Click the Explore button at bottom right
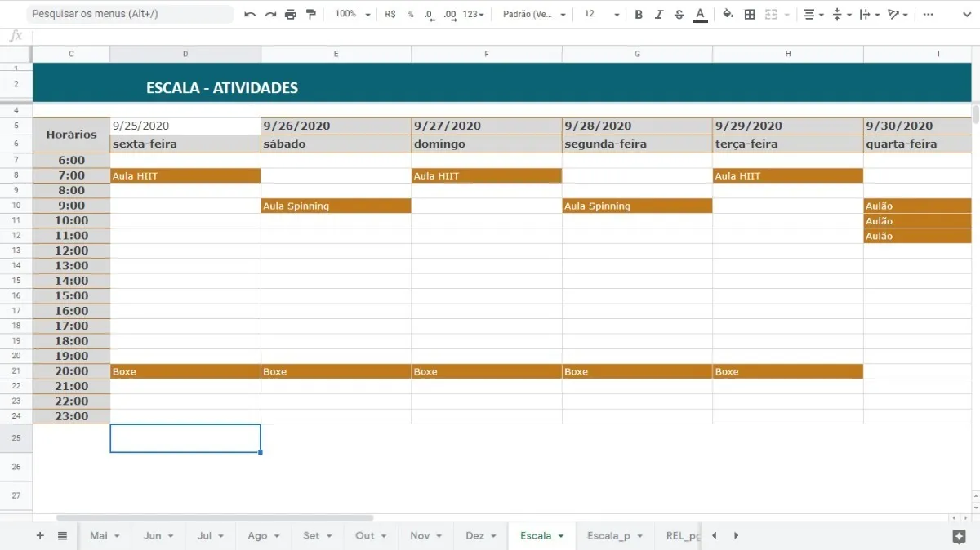The height and width of the screenshot is (550, 980). point(959,536)
